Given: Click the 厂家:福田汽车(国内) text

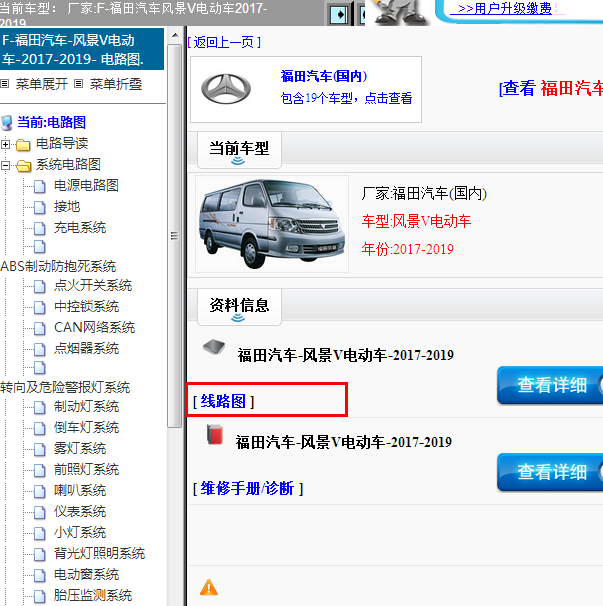Looking at the screenshot, I should click(424, 193).
